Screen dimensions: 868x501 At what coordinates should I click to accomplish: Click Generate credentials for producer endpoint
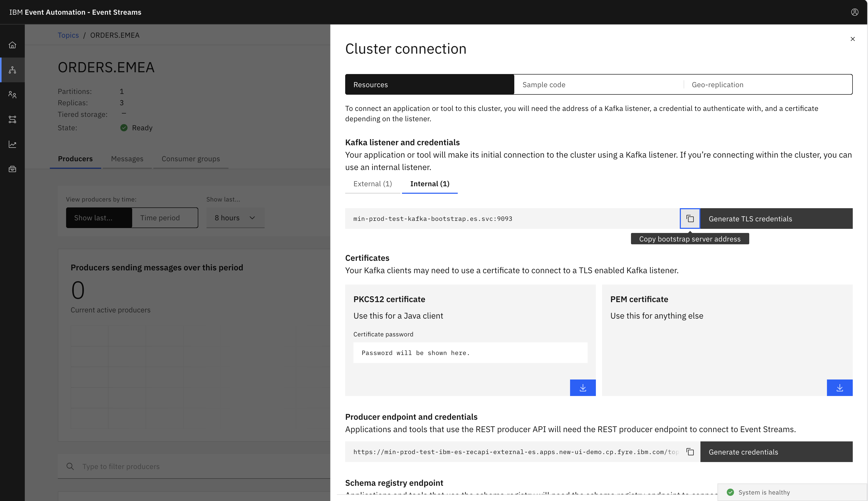(x=776, y=452)
